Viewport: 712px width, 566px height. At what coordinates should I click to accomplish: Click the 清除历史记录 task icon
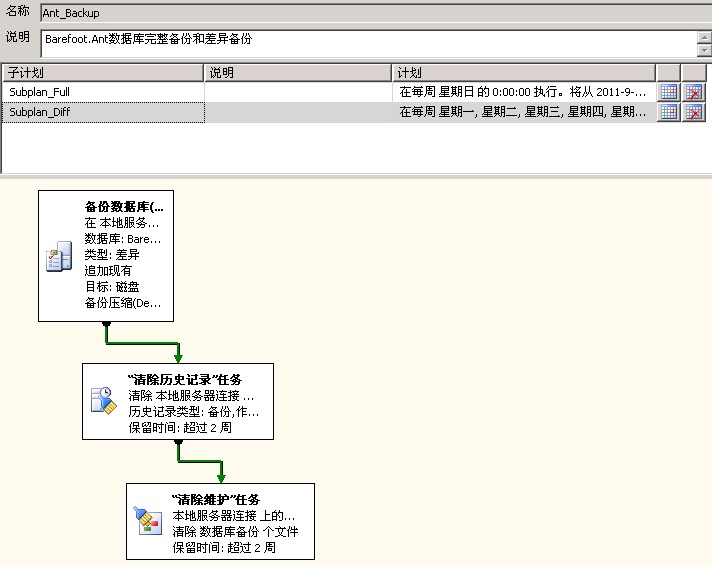(104, 401)
